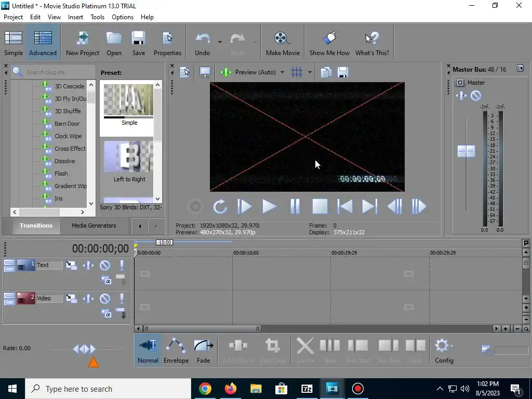Solo the Video track
532x399 pixels.
coord(122,299)
